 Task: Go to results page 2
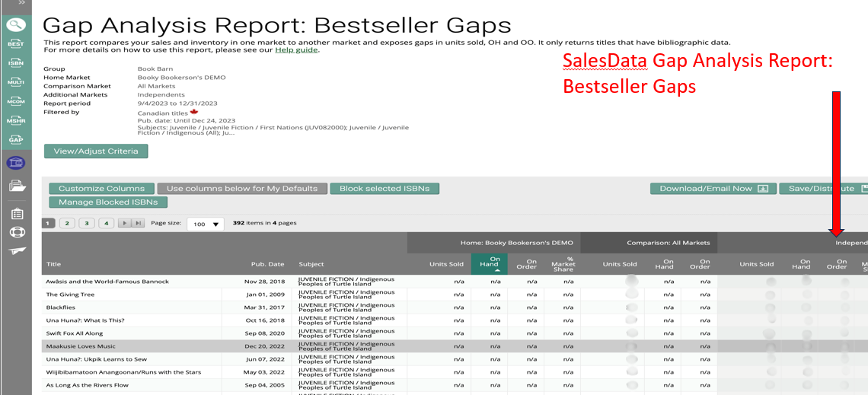tap(67, 224)
